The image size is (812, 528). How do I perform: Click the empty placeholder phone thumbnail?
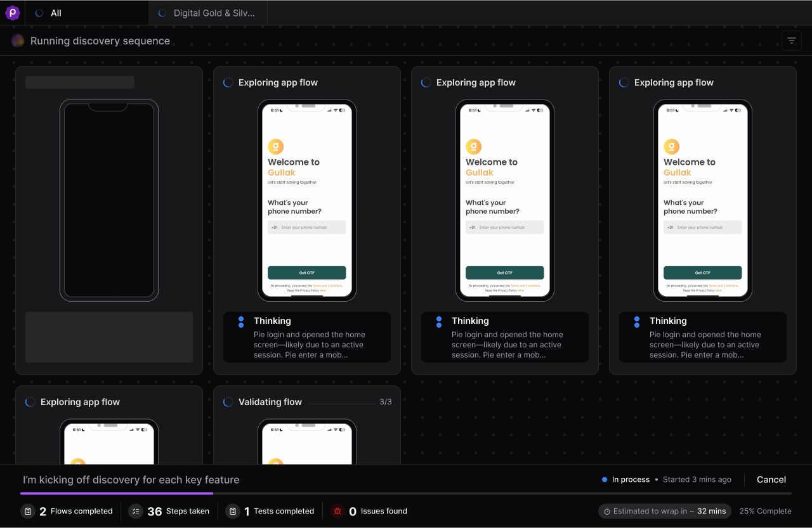[109, 200]
